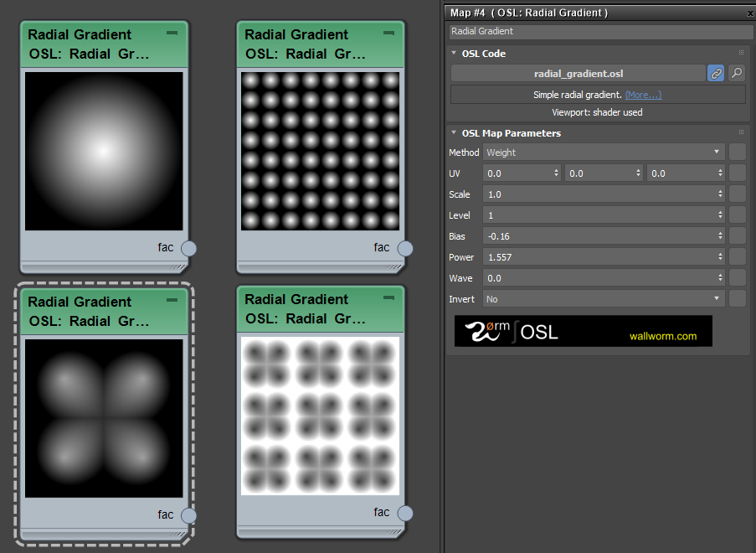The image size is (756, 553).
Task: Click the 'Viewport: shader used' status text
Action: click(597, 112)
